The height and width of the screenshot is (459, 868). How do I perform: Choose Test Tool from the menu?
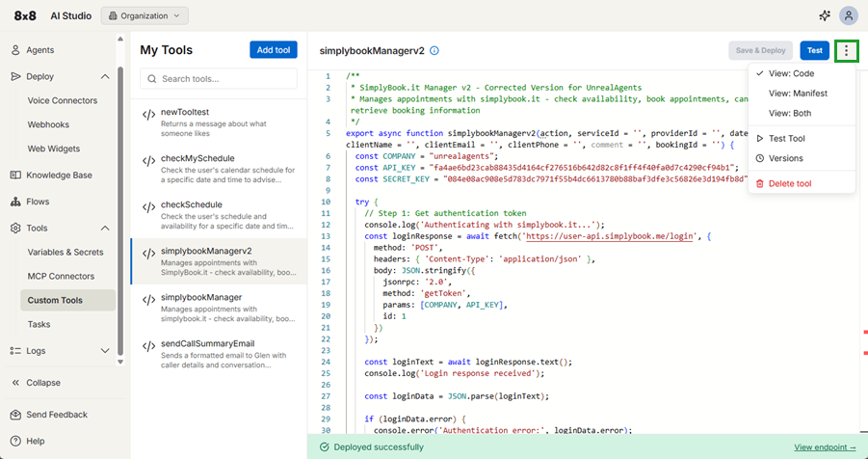click(802, 139)
